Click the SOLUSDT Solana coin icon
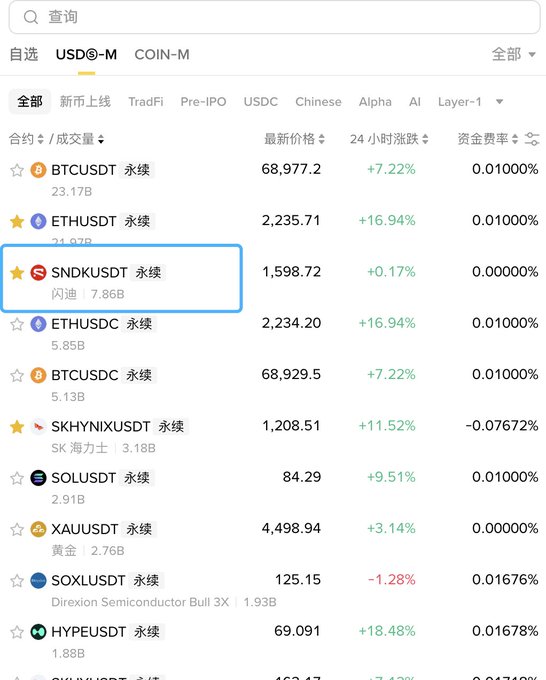Image resolution: width=546 pixels, height=680 pixels. tap(38, 478)
